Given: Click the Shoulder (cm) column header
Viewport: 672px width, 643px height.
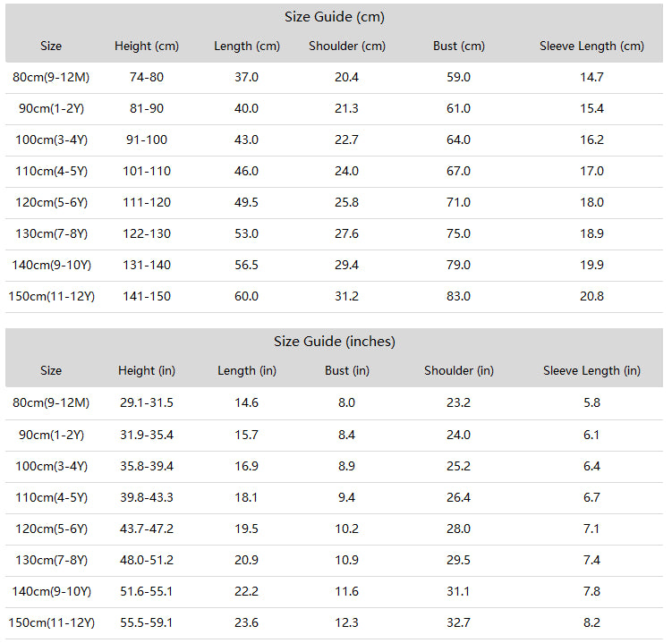Looking at the screenshot, I should 346,46.
